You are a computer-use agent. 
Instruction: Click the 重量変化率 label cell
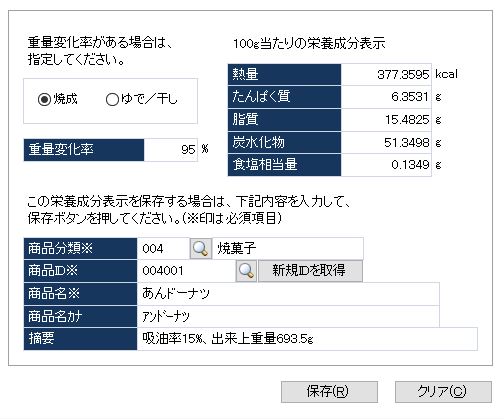pos(84,150)
